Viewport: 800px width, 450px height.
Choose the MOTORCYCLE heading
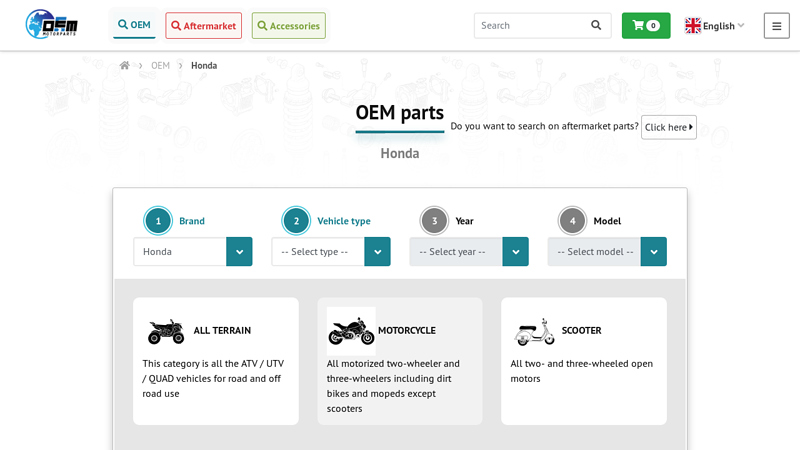(x=407, y=331)
